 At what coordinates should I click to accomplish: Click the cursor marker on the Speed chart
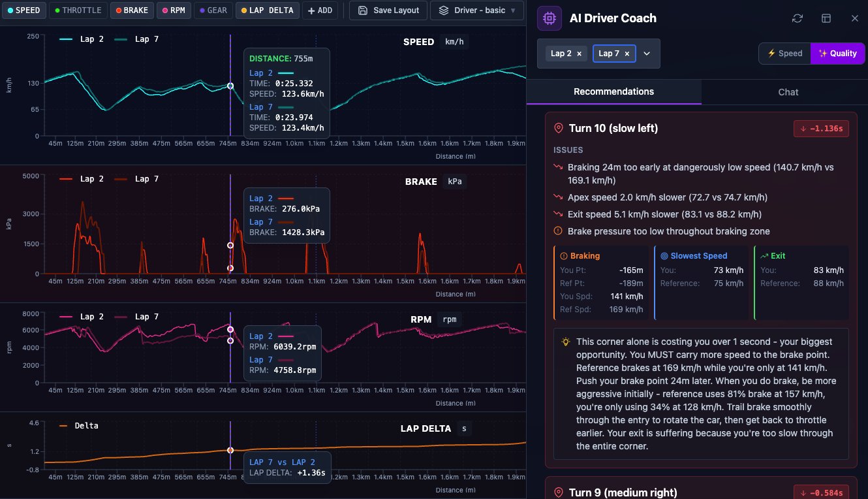tap(230, 86)
